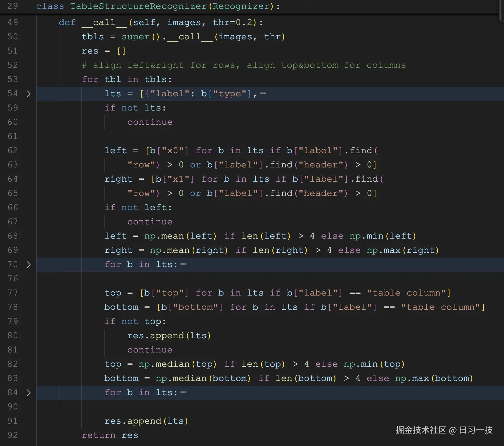The height and width of the screenshot is (446, 504).
Task: Click the ellipsis after "for b in lts:" on line 70
Action: [183, 264]
